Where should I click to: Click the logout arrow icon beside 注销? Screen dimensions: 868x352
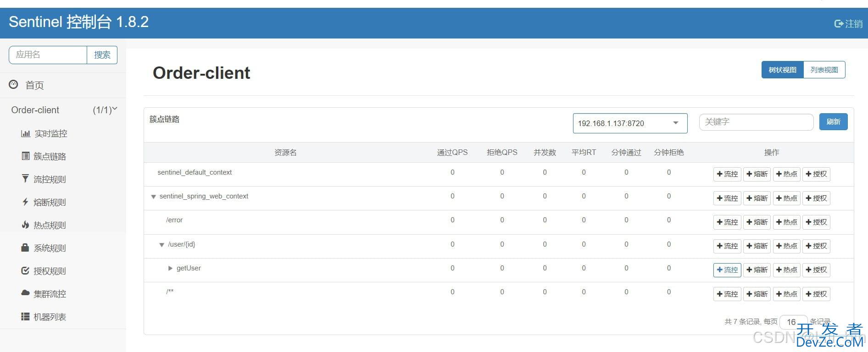(x=839, y=24)
